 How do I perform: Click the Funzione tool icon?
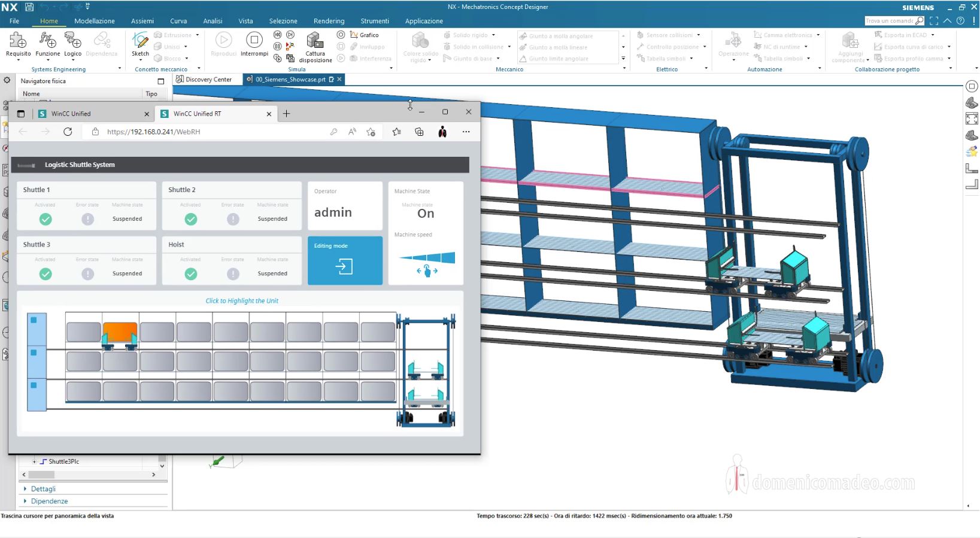[47, 41]
